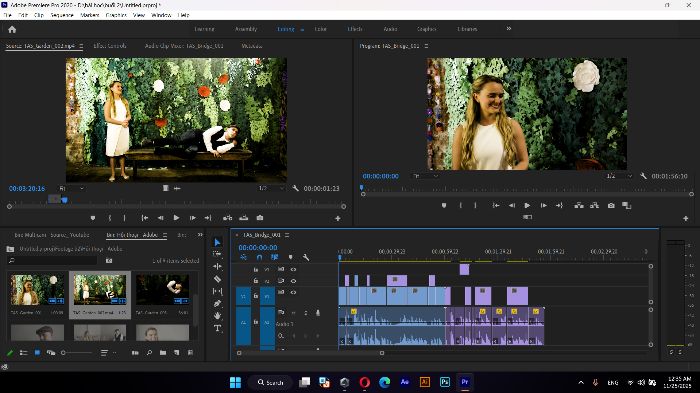Image resolution: width=700 pixels, height=393 pixels.
Task: Open Program Monitor zoom level dropdown
Action: [x=425, y=176]
